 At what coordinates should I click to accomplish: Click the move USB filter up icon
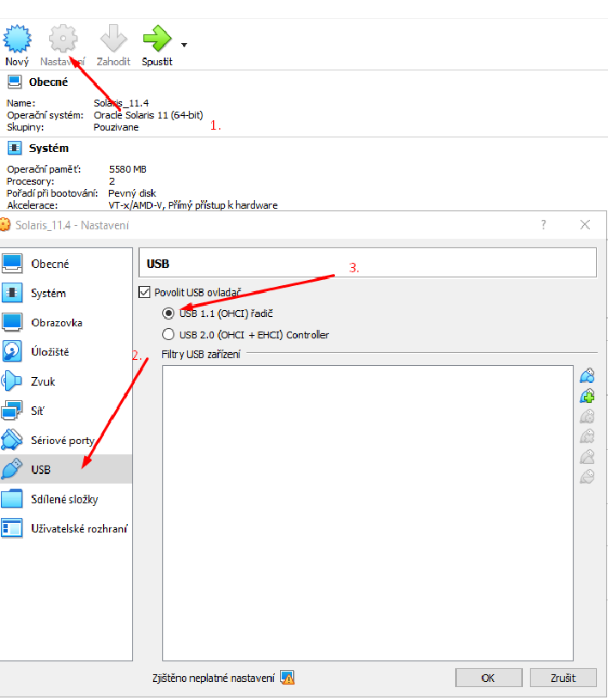point(587,456)
